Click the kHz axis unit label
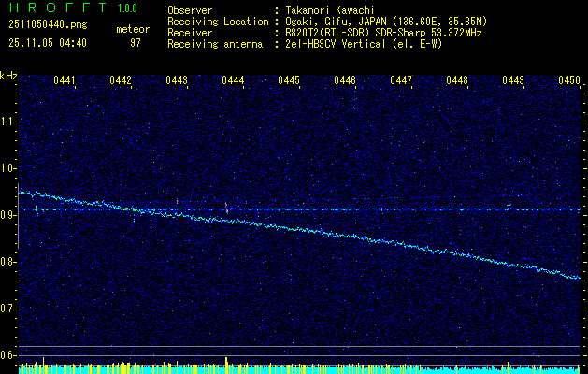 click(x=8, y=75)
